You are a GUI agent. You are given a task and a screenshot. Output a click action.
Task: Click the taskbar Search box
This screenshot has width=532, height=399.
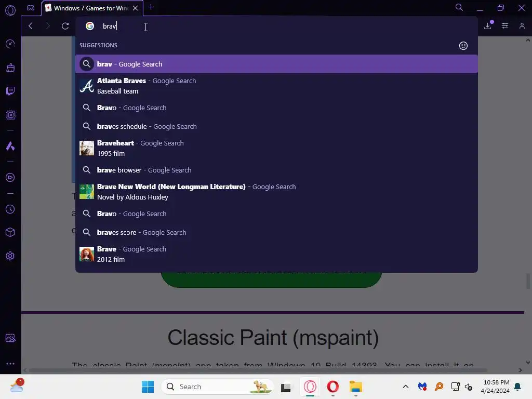point(217,387)
